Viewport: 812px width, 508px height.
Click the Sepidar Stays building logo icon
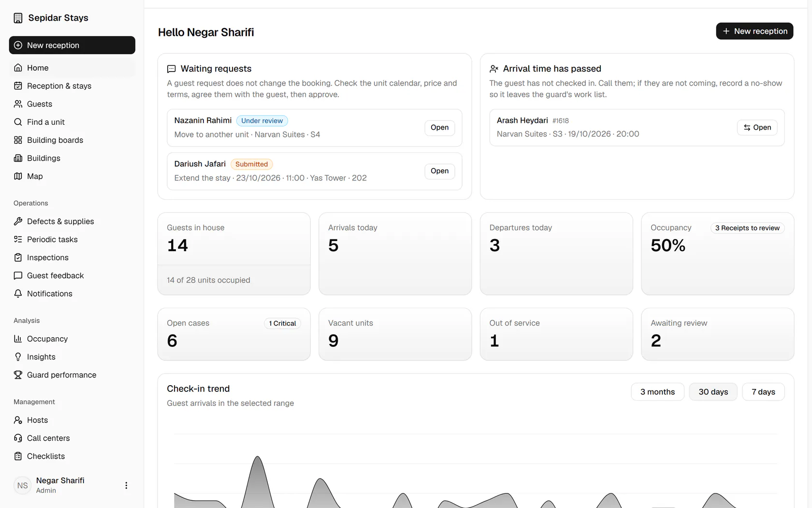[18, 18]
